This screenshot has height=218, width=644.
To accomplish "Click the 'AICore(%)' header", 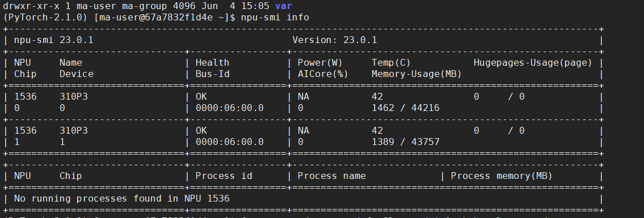I will (323, 74).
